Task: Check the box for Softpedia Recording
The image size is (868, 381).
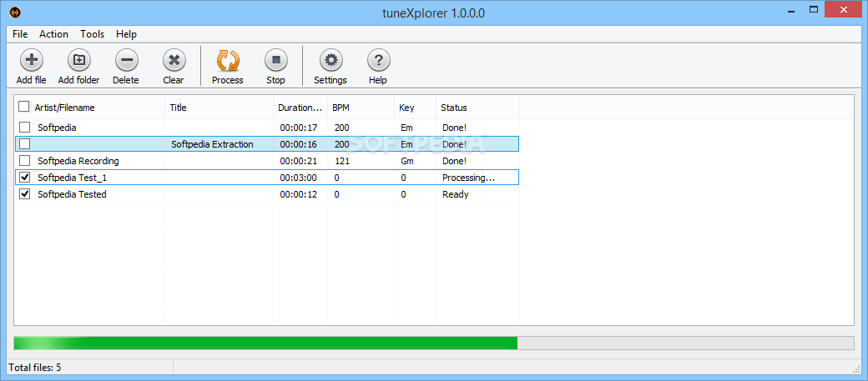Action: point(24,161)
